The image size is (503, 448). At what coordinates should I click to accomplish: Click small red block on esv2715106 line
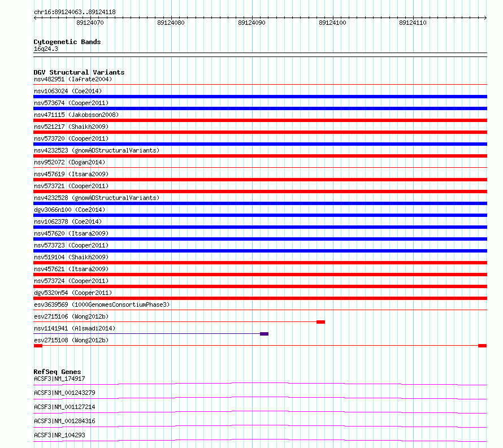tap(321, 322)
